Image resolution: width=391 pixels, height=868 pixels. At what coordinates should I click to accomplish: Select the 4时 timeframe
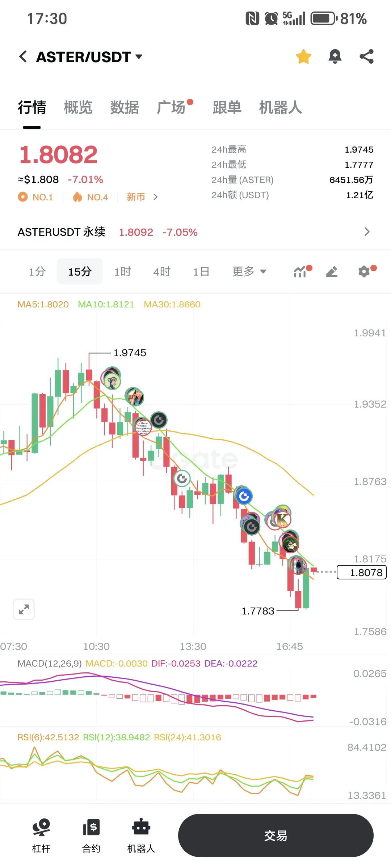tap(162, 271)
